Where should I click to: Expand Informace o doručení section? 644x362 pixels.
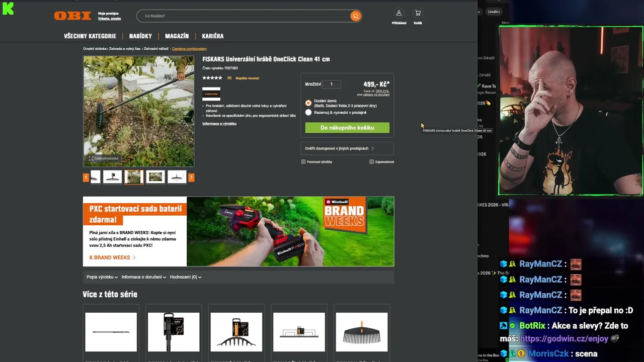click(143, 277)
